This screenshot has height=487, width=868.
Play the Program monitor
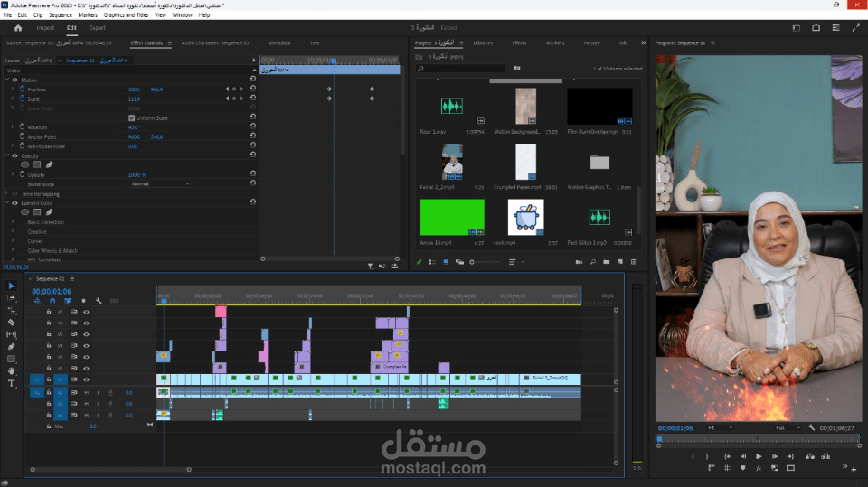tap(759, 456)
